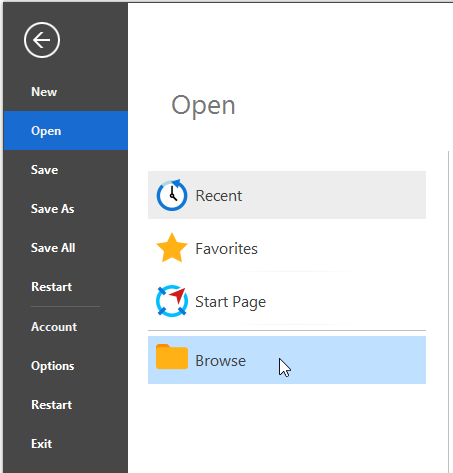This screenshot has width=453, height=473.
Task: Click Save in the sidebar
Action: coord(66,170)
